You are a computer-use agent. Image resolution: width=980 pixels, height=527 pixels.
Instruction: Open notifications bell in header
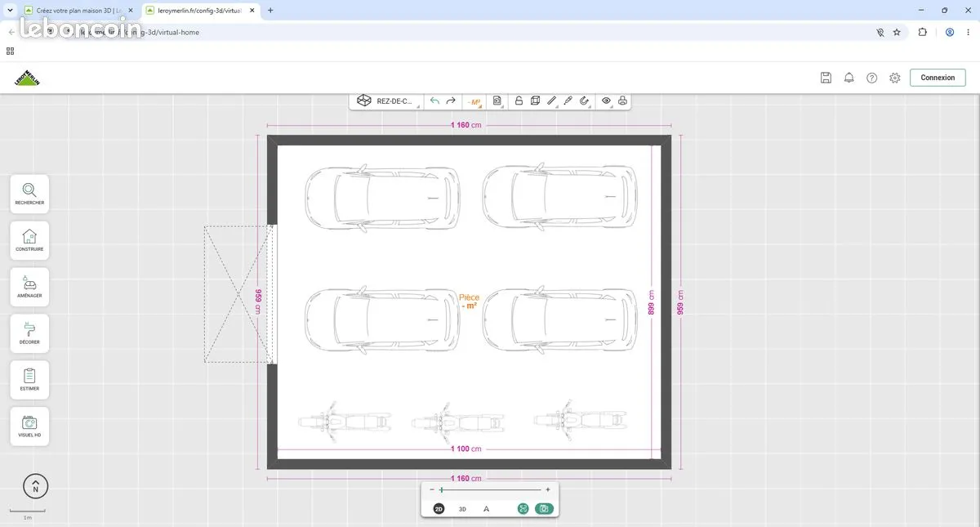coord(849,78)
